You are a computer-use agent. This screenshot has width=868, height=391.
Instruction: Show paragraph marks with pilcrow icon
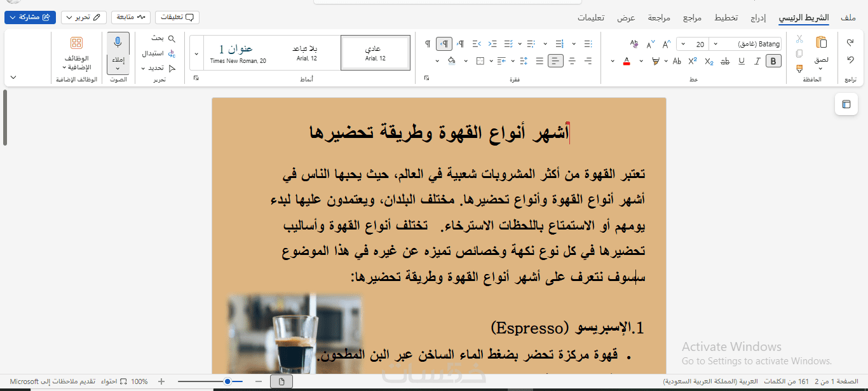(x=428, y=44)
